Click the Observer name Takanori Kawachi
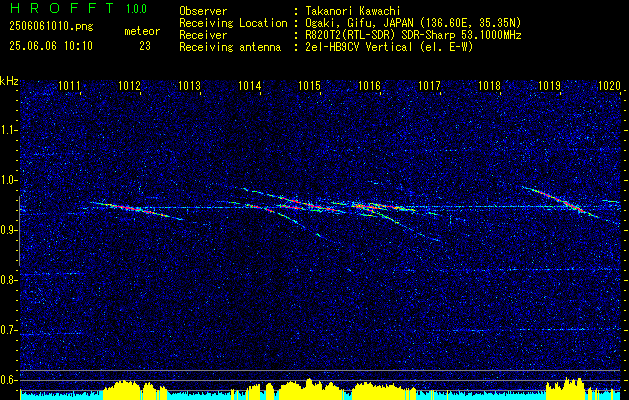Viewport: 629px width, 400px height. pos(352,11)
